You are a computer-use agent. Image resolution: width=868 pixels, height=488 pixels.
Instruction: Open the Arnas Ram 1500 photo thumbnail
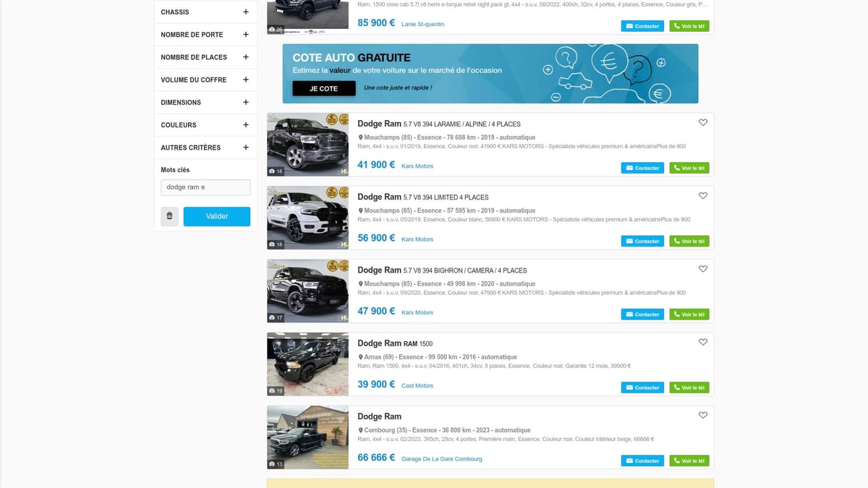click(x=307, y=364)
